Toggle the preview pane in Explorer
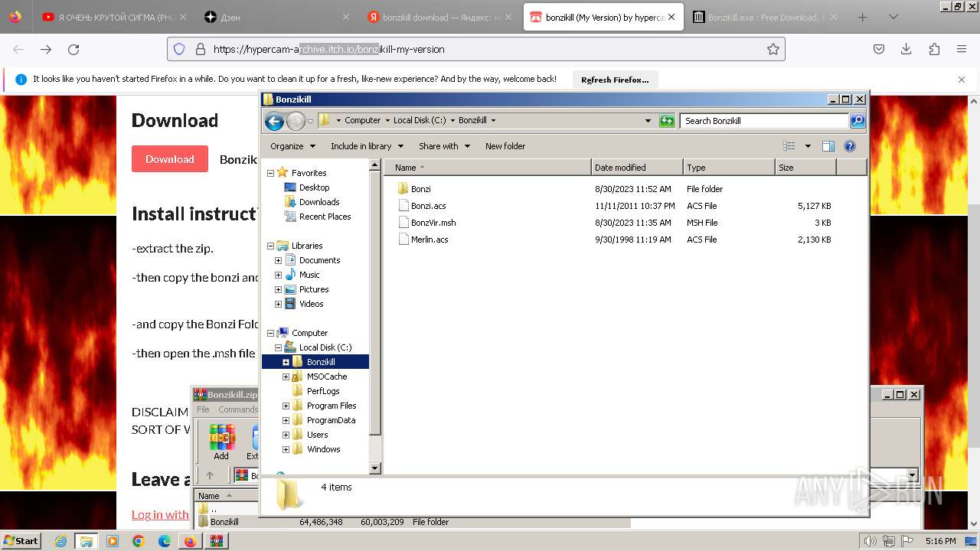 (828, 146)
